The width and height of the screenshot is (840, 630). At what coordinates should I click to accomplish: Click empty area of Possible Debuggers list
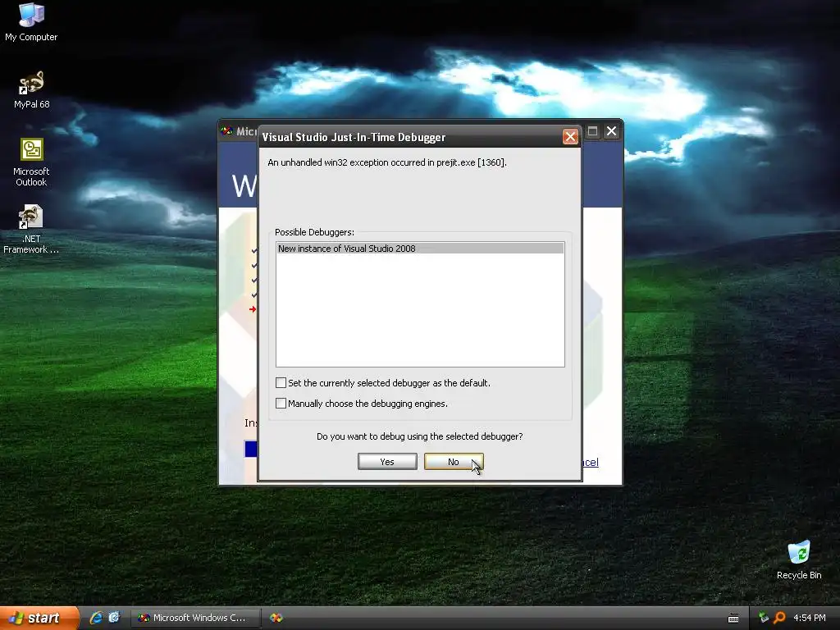pyautogui.click(x=420, y=311)
